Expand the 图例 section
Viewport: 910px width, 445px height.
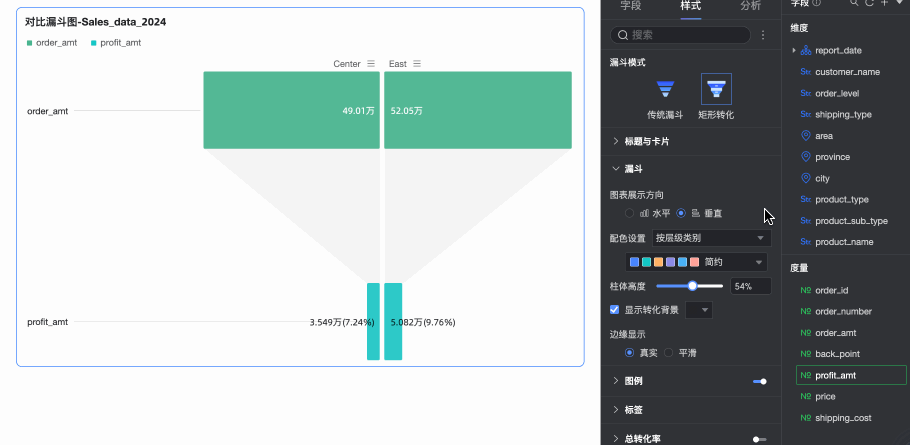click(x=616, y=381)
